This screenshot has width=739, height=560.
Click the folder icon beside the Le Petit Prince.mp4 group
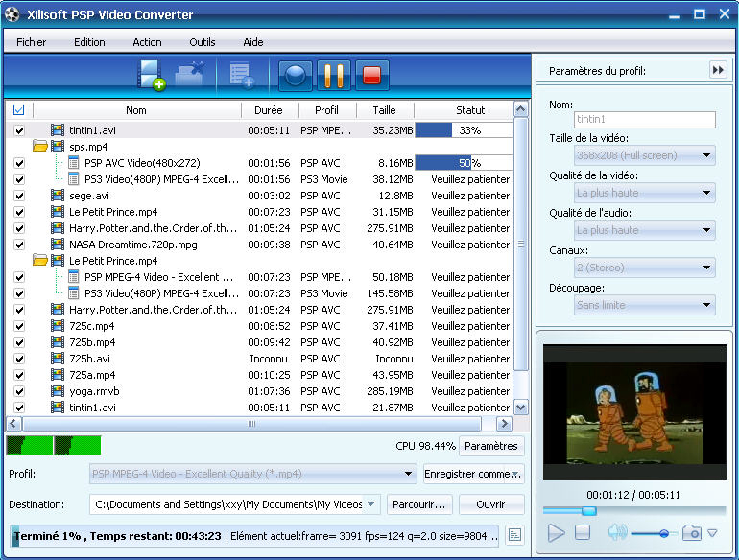[x=40, y=261]
